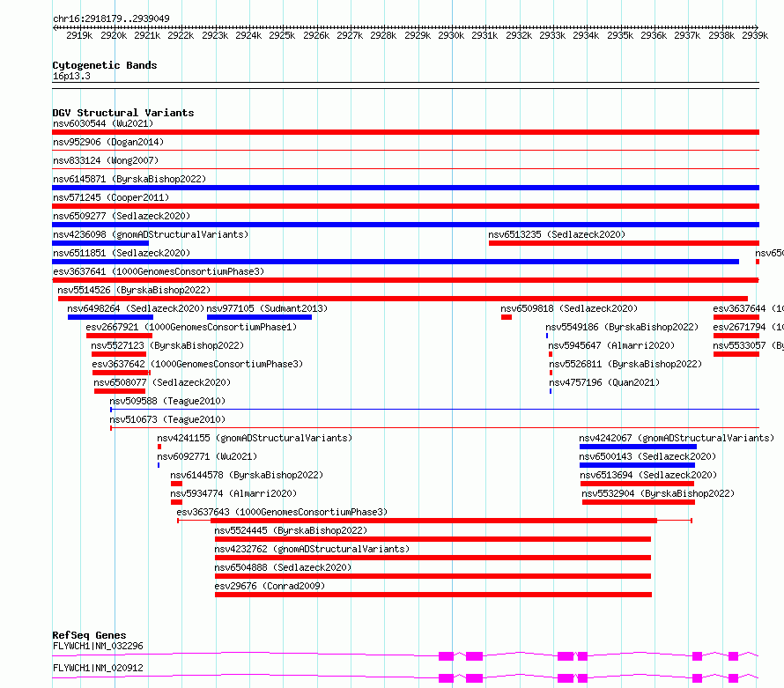784x688 pixels.
Task: Select the small red bar under nsv6509818
Action: [507, 317]
